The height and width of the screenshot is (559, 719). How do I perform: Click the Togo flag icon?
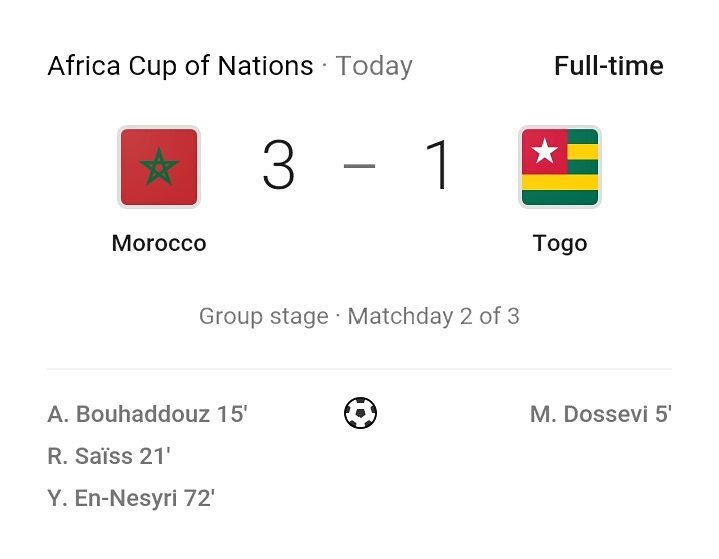tap(559, 167)
